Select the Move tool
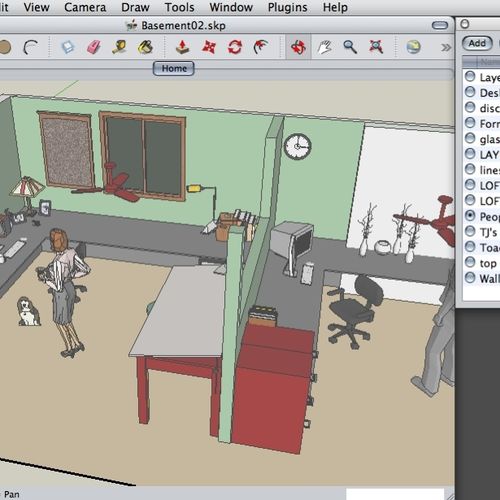This screenshot has width=500, height=500. click(209, 47)
